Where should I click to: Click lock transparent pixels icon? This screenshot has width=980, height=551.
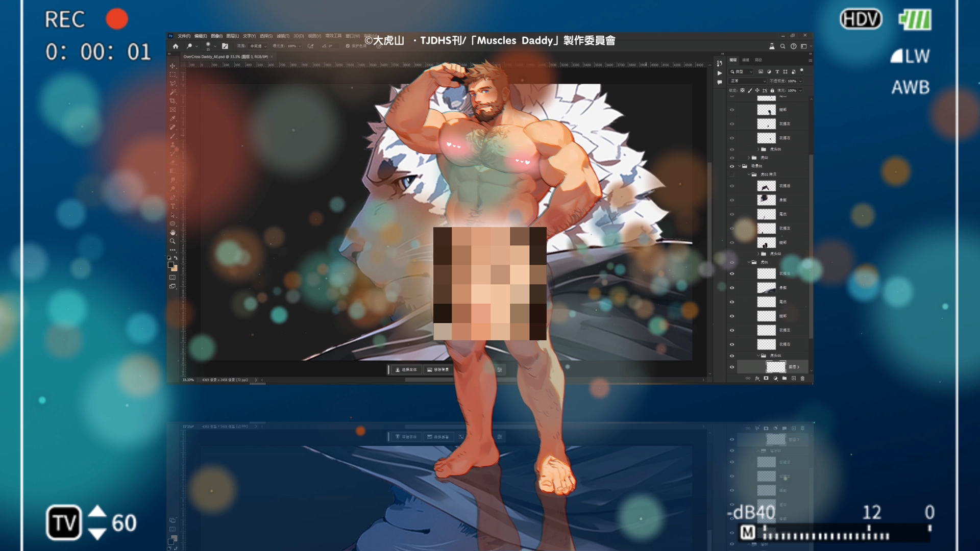743,90
